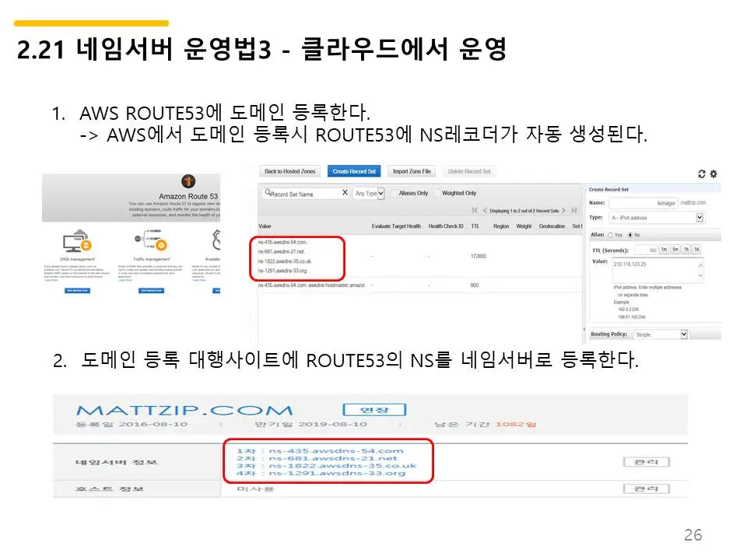The width and height of the screenshot is (747, 560).
Task: Open the settings gear in Route 53 console
Action: point(714,173)
